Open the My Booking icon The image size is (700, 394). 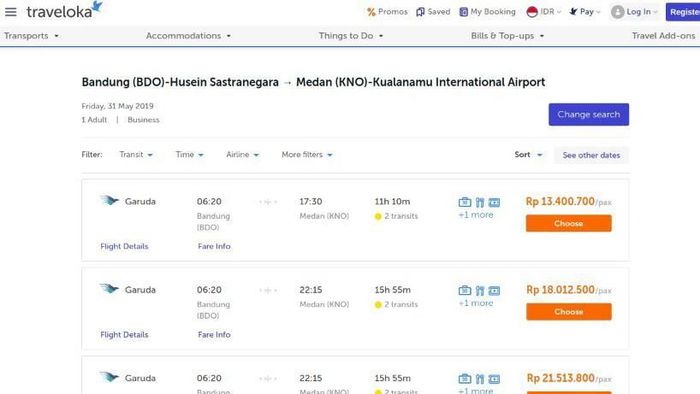coord(463,12)
